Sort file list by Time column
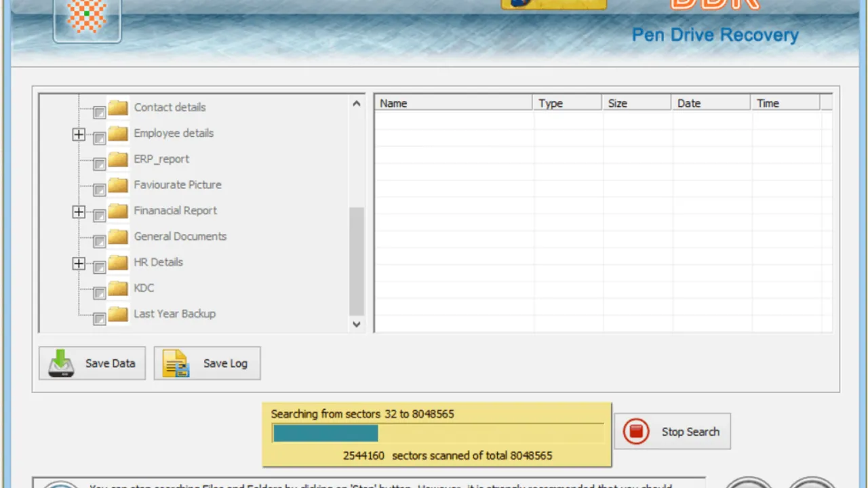The image size is (868, 488). [x=786, y=103]
